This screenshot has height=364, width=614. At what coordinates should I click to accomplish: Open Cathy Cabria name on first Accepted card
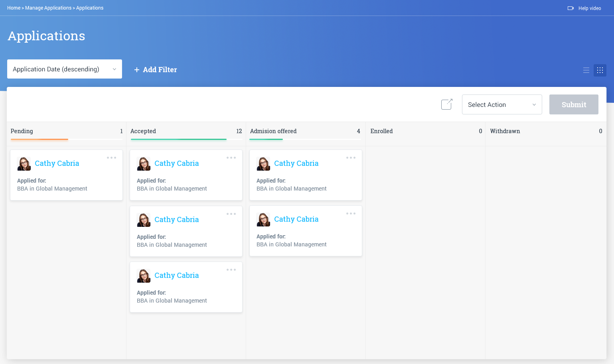click(x=177, y=163)
